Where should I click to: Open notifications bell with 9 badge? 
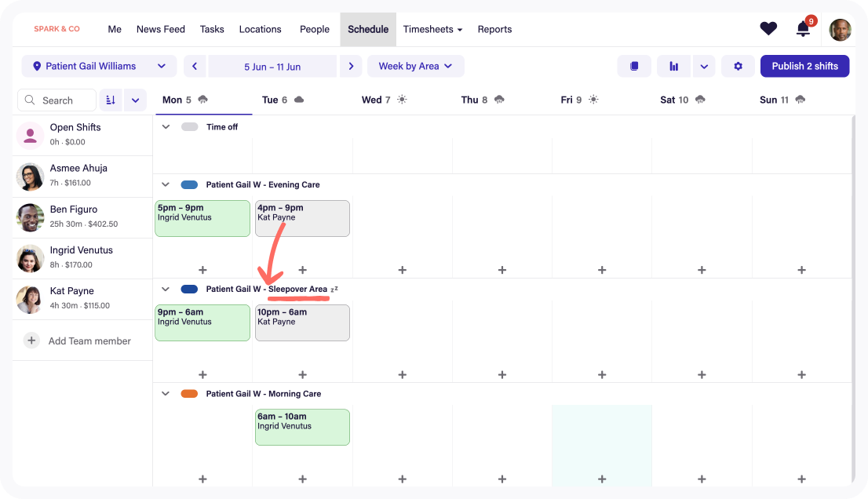803,30
